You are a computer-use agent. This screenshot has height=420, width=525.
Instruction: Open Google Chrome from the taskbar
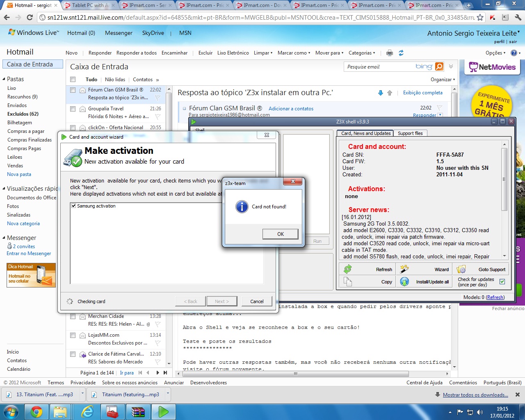(37, 411)
